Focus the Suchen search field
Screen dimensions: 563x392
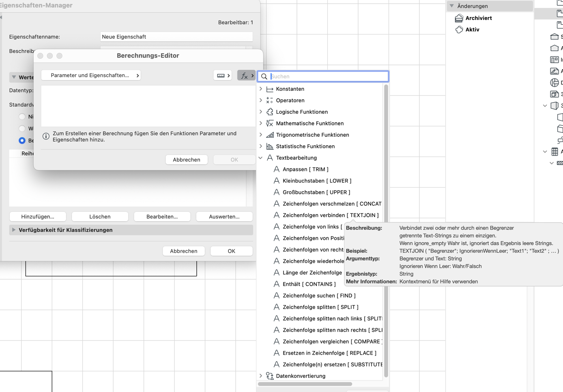click(x=323, y=76)
